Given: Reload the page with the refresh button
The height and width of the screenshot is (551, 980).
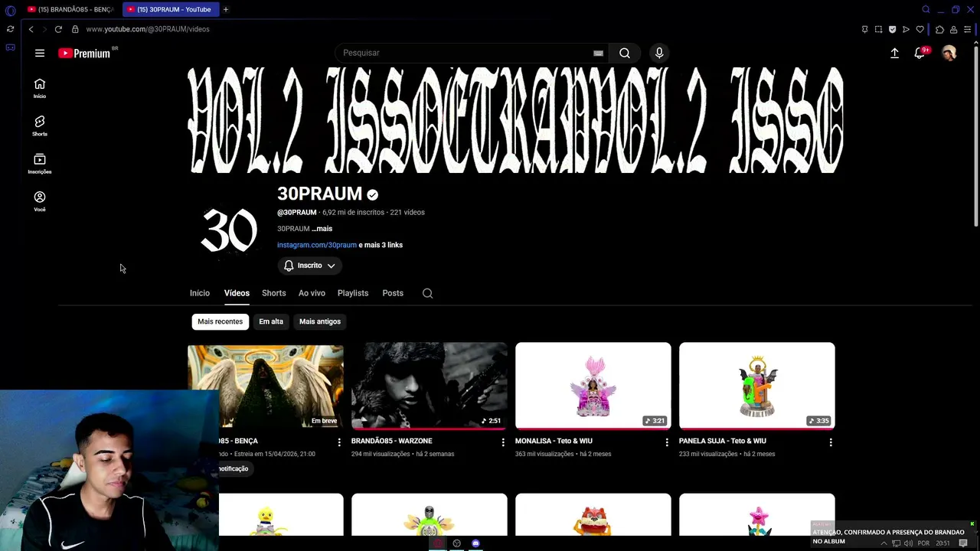Looking at the screenshot, I should 58,29.
